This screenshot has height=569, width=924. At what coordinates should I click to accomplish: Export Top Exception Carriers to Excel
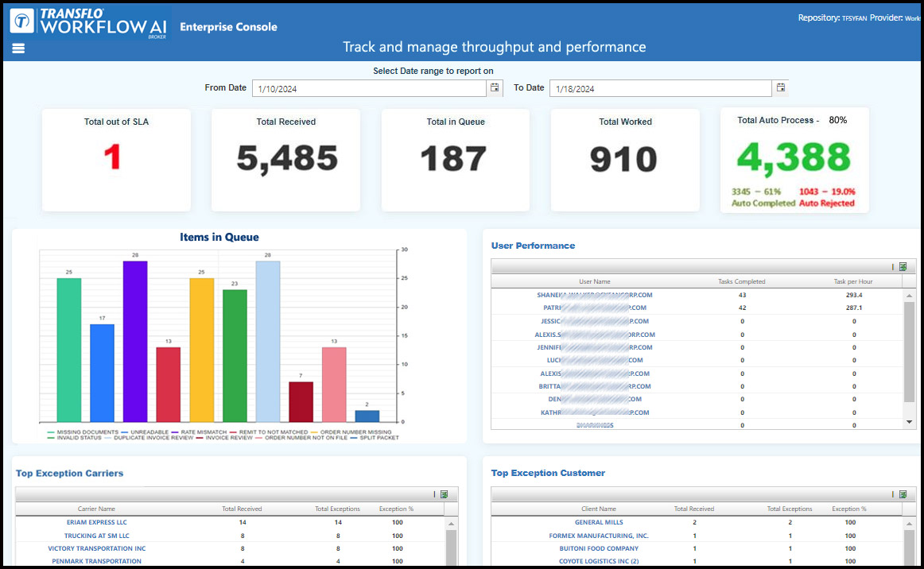[445, 494]
